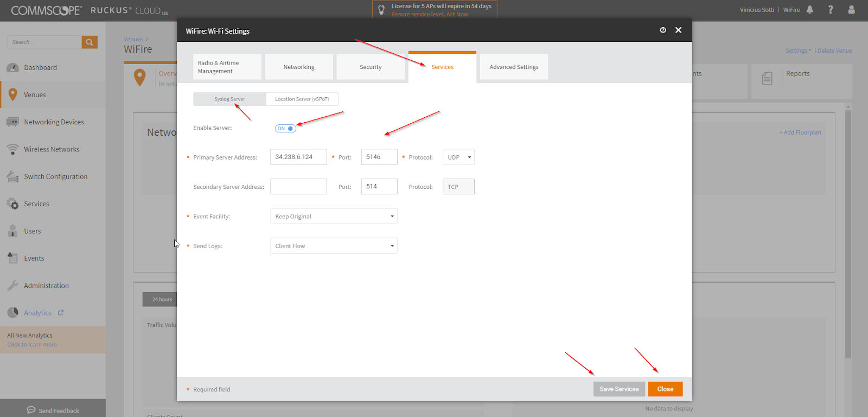Click the Venues location pin icon
Image resolution: width=868 pixels, height=417 pixels.
pos(12,95)
